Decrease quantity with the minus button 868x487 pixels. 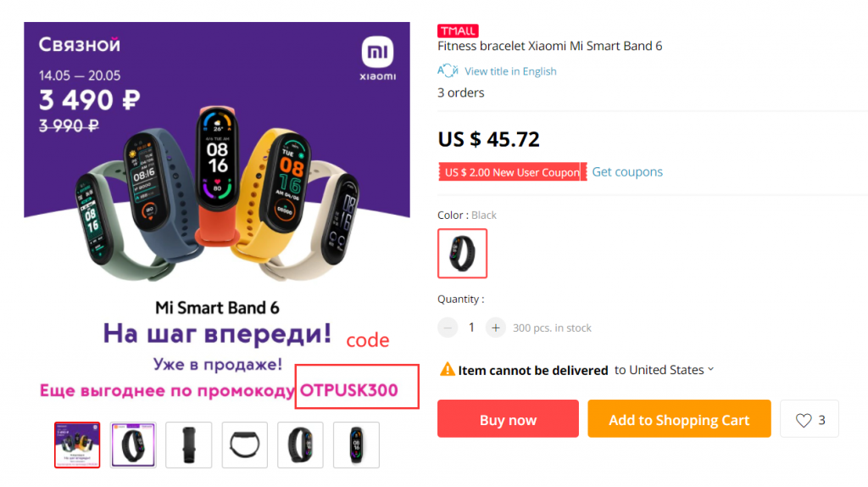tap(448, 328)
